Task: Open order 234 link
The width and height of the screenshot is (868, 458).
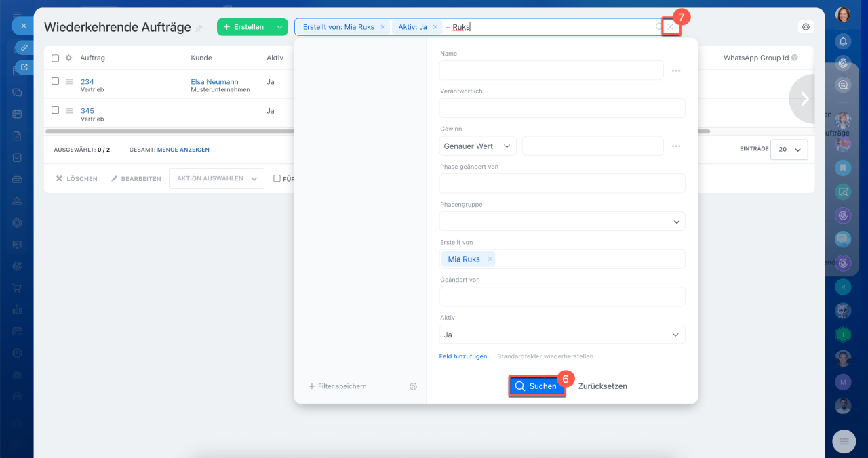Action: tap(87, 82)
